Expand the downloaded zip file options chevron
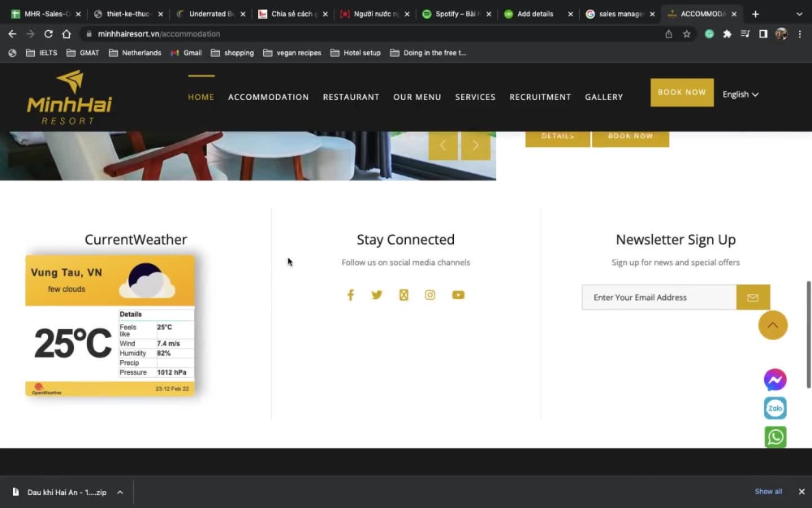 tap(119, 492)
